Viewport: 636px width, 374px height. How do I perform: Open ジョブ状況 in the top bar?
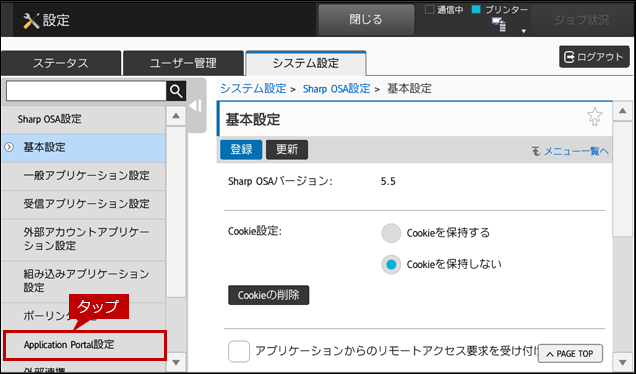(582, 20)
